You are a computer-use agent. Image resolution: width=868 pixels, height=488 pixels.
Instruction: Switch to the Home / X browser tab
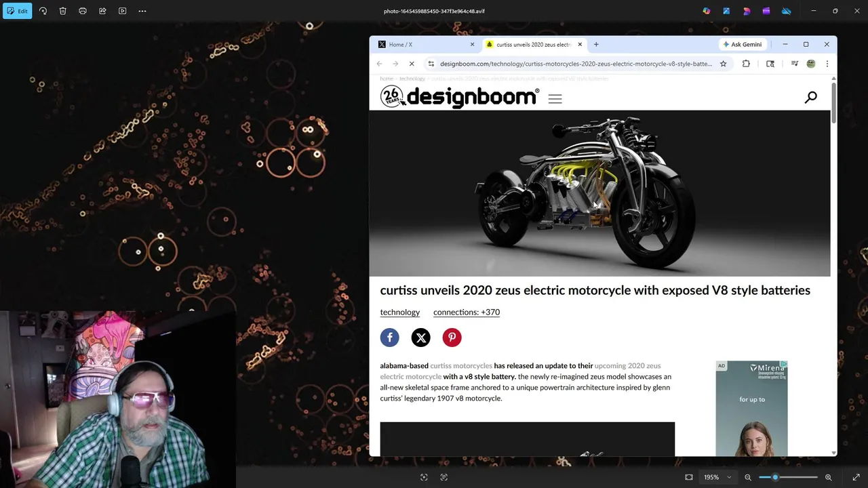tap(425, 45)
